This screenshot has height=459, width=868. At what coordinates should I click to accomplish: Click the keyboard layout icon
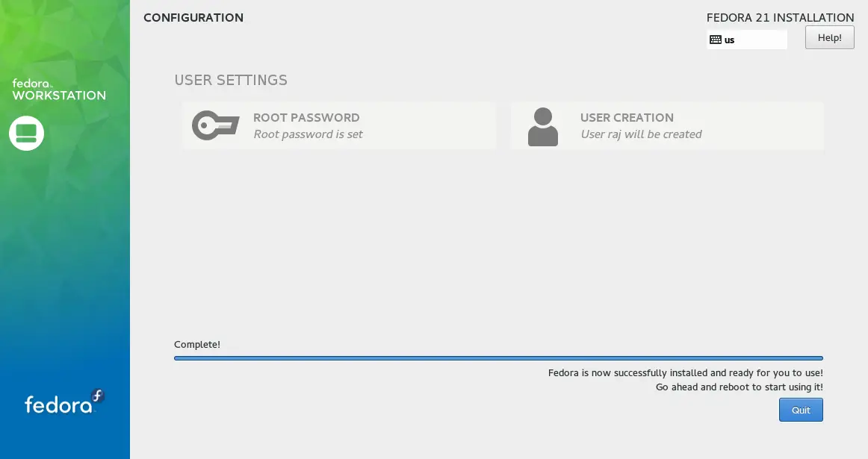tap(716, 40)
